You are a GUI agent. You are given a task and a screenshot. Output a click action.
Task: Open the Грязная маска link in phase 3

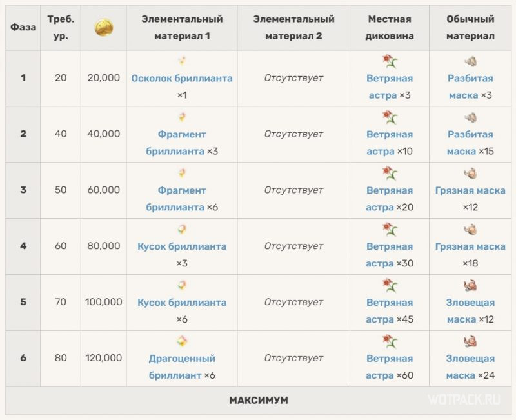(x=470, y=190)
